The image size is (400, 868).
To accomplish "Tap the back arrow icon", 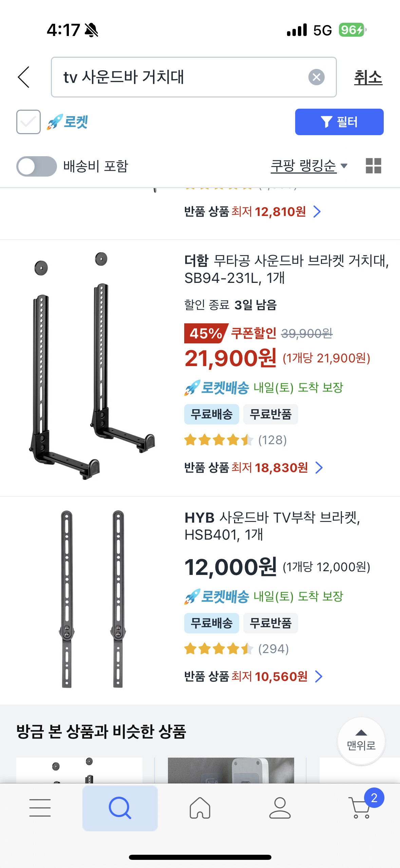I will 24,77.
